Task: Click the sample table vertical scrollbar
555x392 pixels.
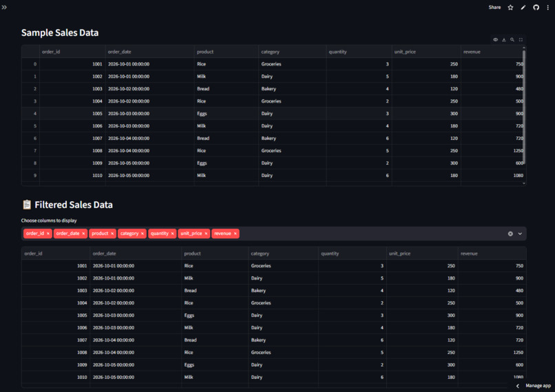Action: coord(524,106)
